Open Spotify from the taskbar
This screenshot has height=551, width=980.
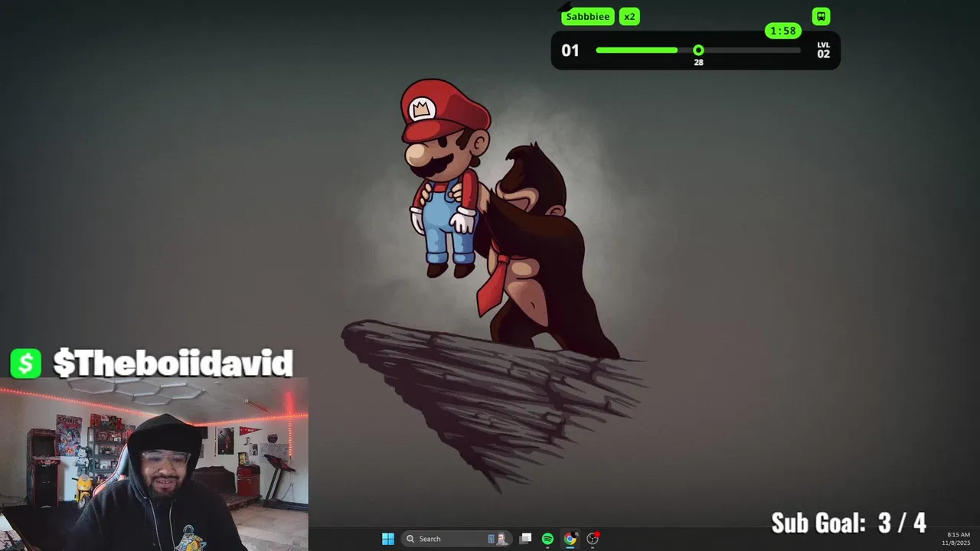547,539
